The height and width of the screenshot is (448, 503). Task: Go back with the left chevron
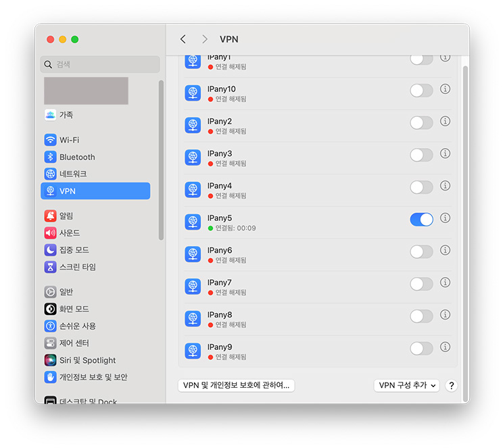click(183, 39)
